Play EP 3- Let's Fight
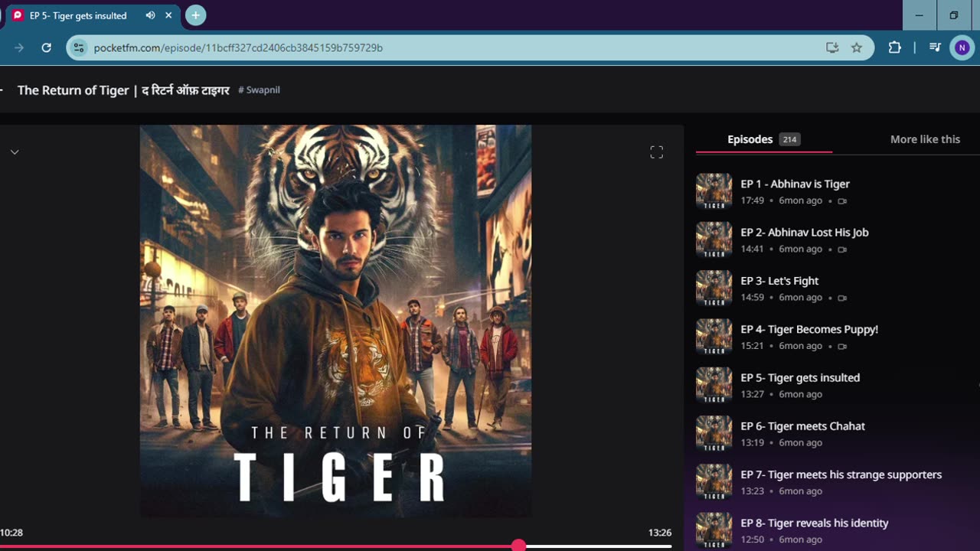 (779, 281)
